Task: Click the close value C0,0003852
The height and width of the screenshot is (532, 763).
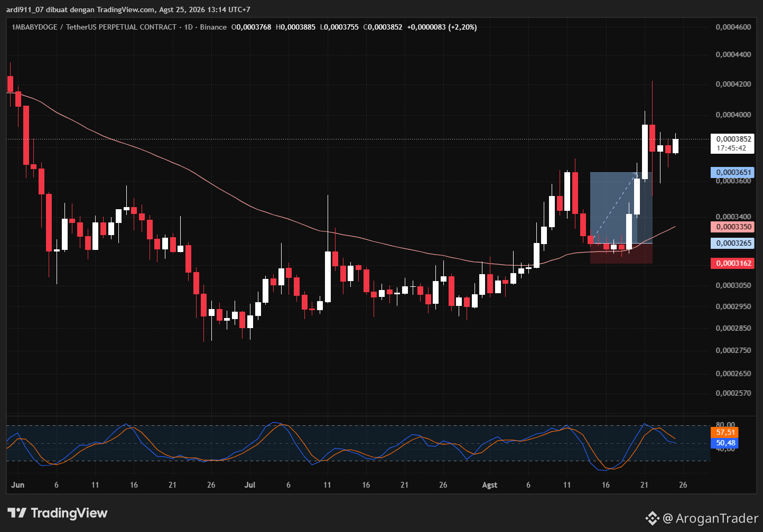Action: 383,27
